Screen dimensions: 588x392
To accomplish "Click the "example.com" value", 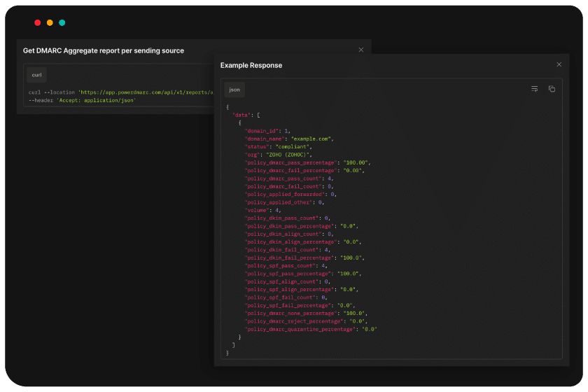I will 311,139.
